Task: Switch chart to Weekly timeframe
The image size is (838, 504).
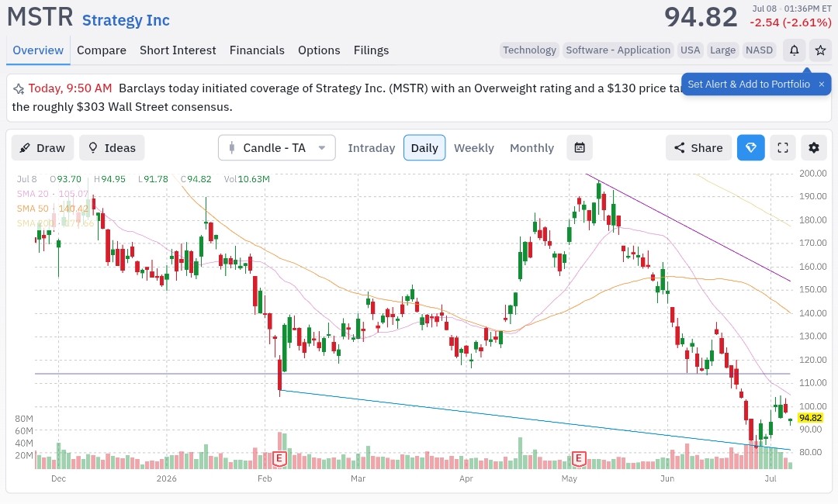Action: coord(474,148)
